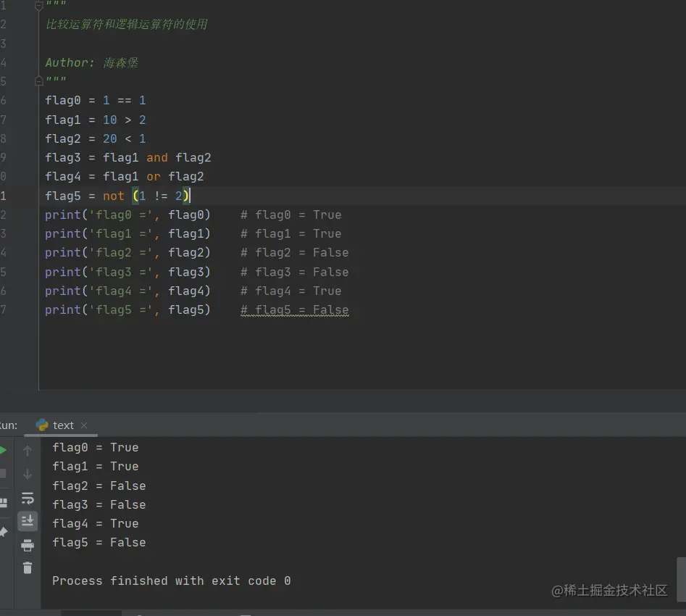Print the console output via printer icon
Viewport: 686px width, 616px height.
(27, 546)
